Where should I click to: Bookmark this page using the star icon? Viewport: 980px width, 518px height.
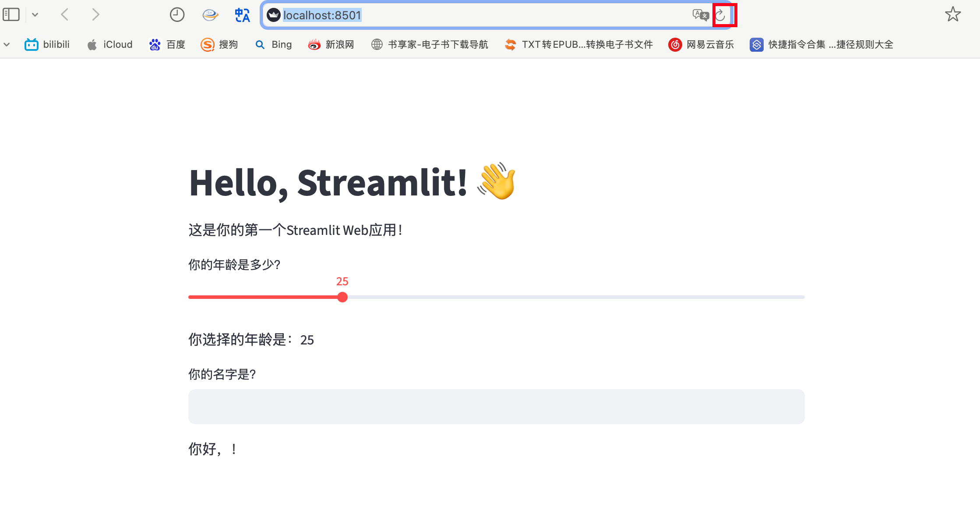point(953,14)
